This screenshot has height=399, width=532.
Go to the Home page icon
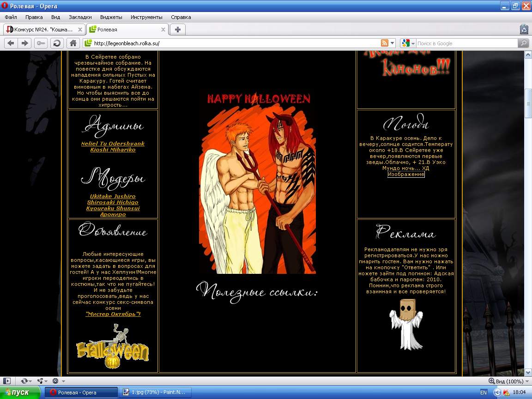[x=73, y=43]
